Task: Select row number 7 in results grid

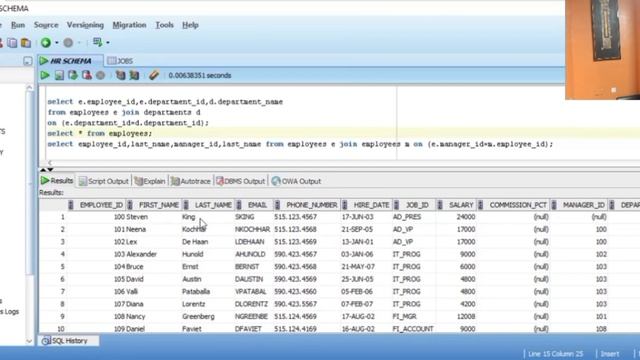Action: [62, 292]
